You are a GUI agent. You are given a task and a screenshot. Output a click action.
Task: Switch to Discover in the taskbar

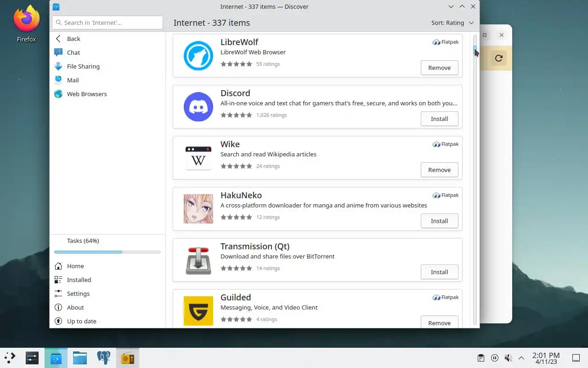point(56,358)
